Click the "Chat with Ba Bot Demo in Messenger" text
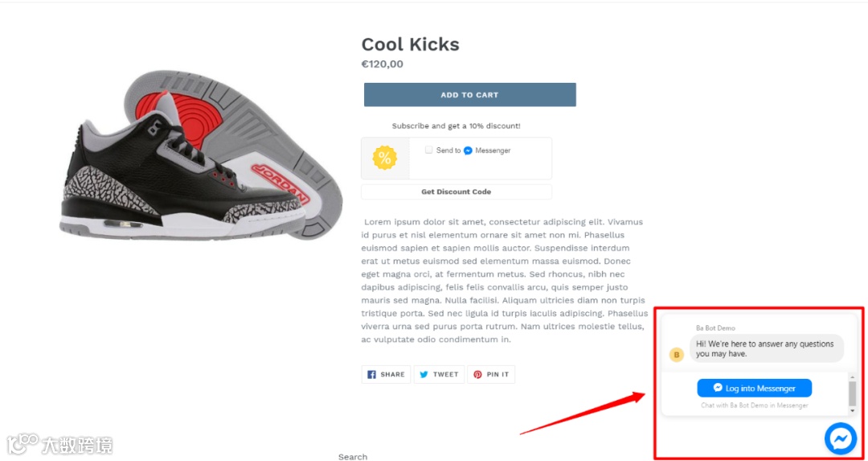 [x=754, y=405]
